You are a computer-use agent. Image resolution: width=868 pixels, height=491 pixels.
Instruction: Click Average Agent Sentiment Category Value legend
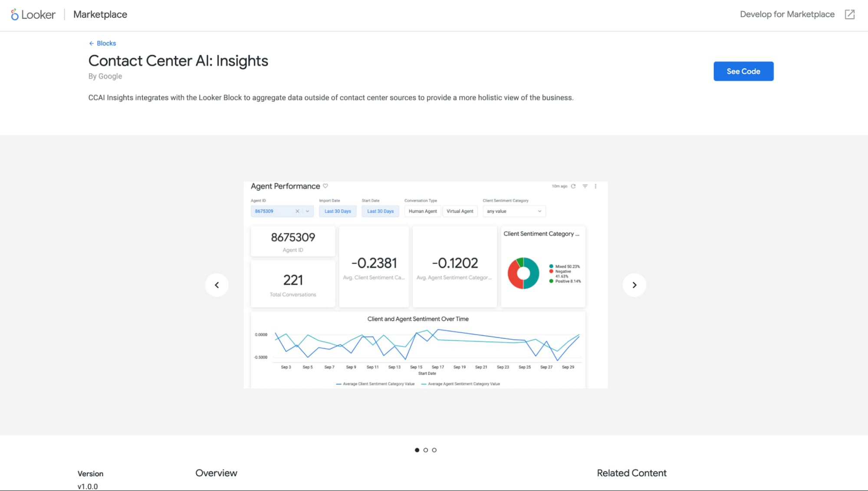(460, 384)
